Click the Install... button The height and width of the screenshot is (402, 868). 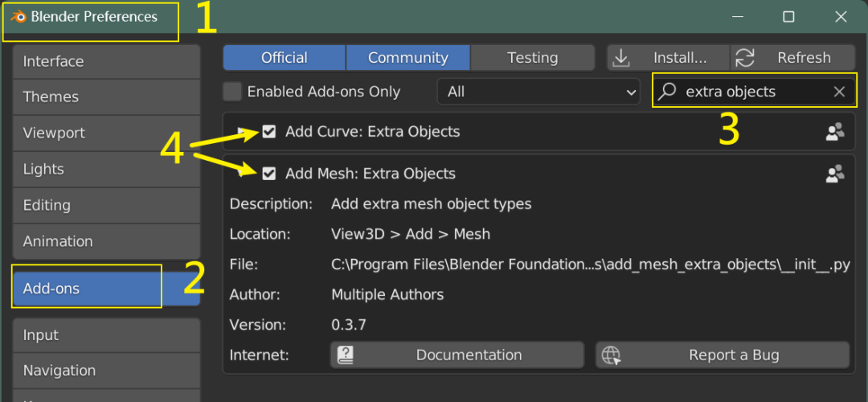coord(668,58)
